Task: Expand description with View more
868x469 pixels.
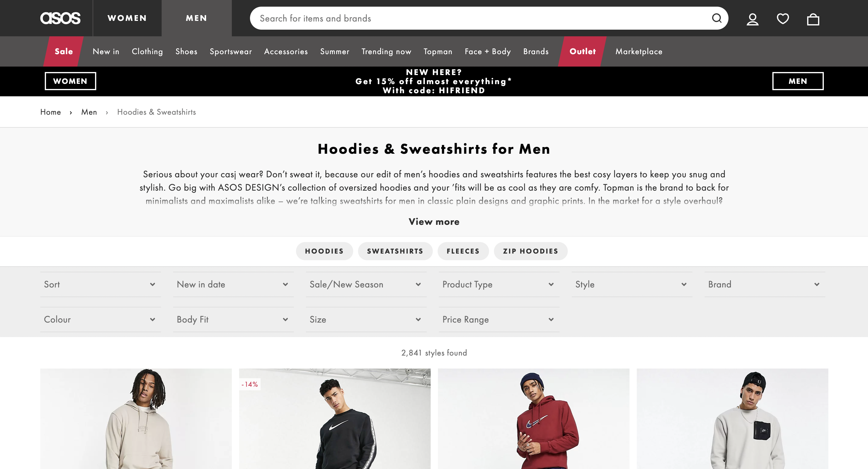Action: pyautogui.click(x=434, y=222)
